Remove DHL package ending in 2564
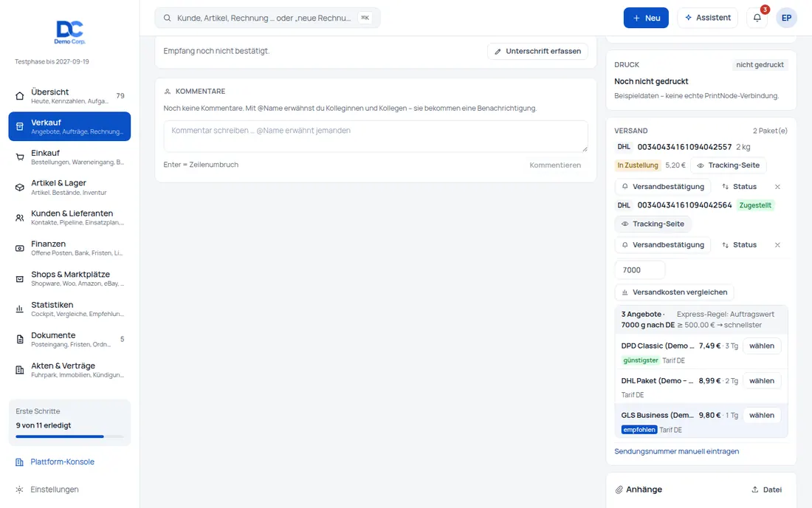 777,245
